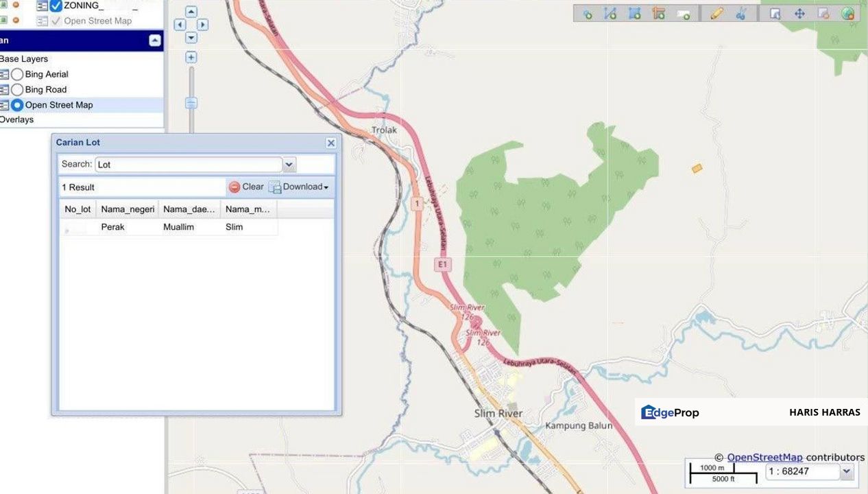Open the Download dropdown in Carian Lot
Viewport: 868px width, 494px height.
click(299, 187)
